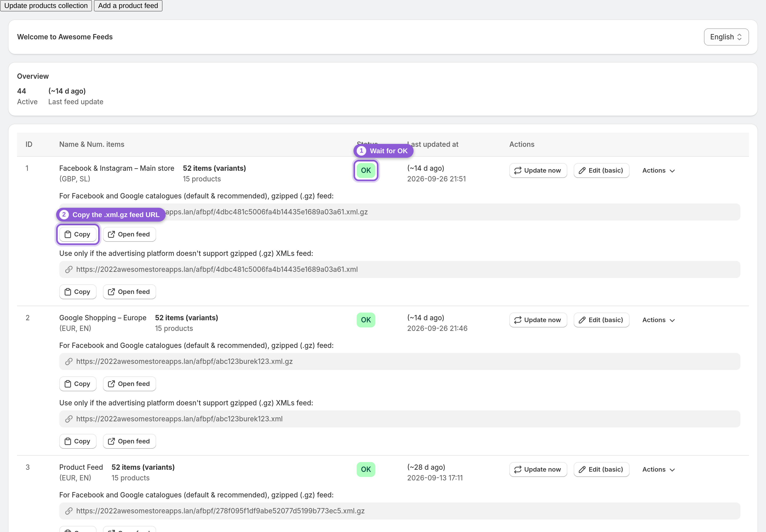Click the 'Name & Num. items' column header
766x532 pixels.
[x=92, y=144]
